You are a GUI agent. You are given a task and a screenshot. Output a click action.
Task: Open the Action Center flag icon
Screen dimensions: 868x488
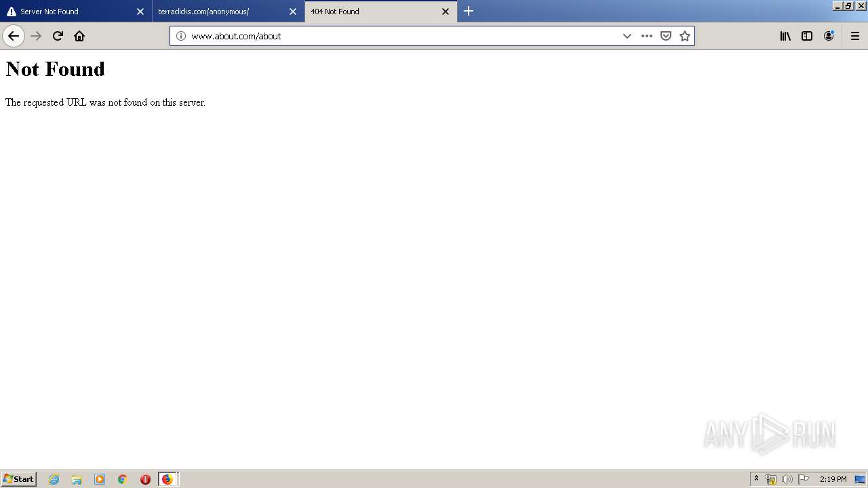tap(804, 479)
